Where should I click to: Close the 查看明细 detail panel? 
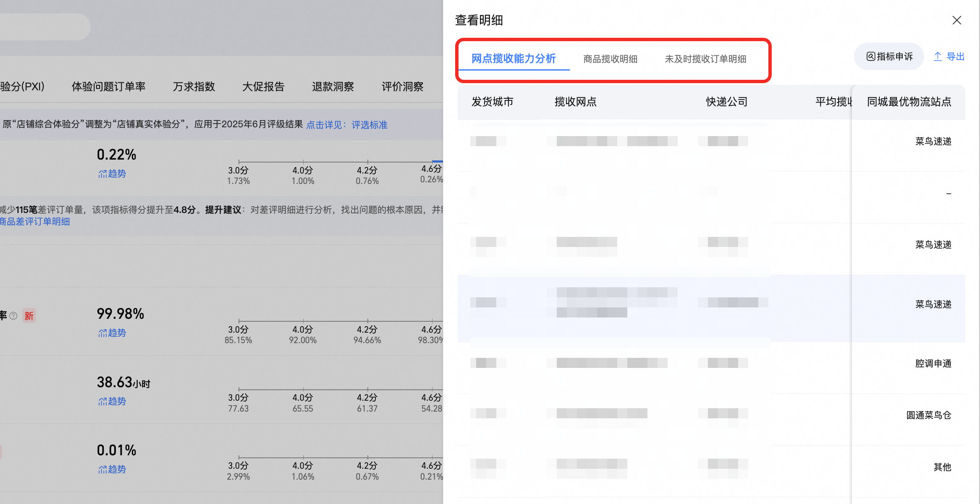(956, 20)
